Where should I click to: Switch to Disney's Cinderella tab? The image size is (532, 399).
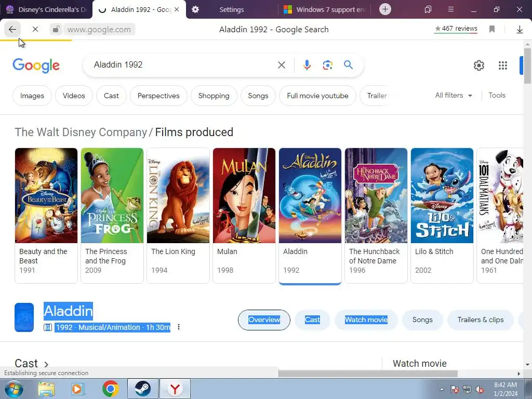tap(46, 9)
